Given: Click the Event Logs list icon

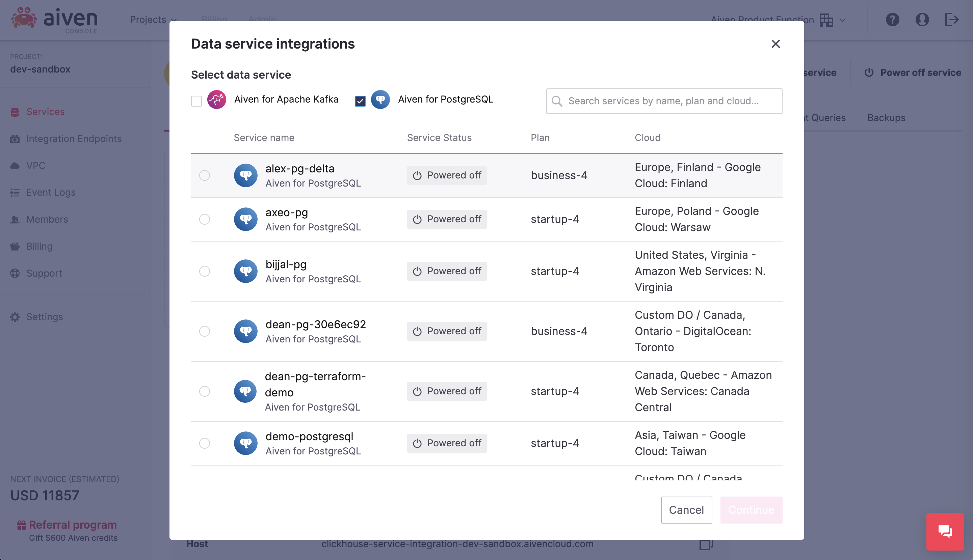Looking at the screenshot, I should [x=15, y=192].
